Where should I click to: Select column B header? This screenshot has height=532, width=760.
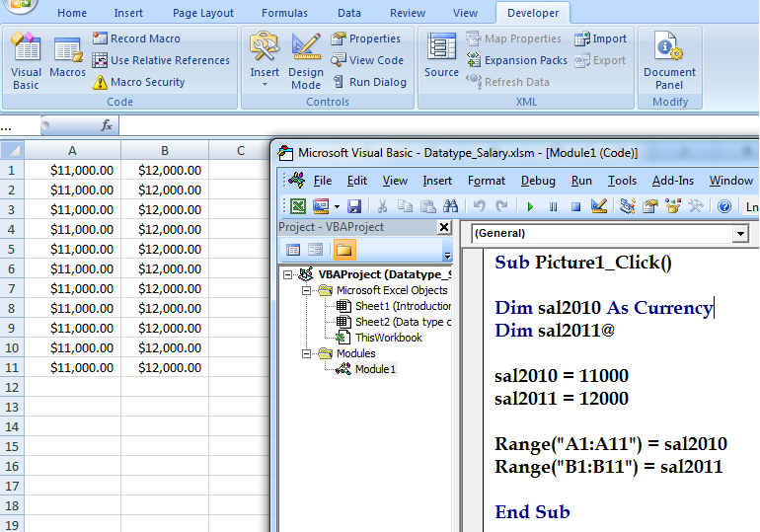pyautogui.click(x=165, y=151)
